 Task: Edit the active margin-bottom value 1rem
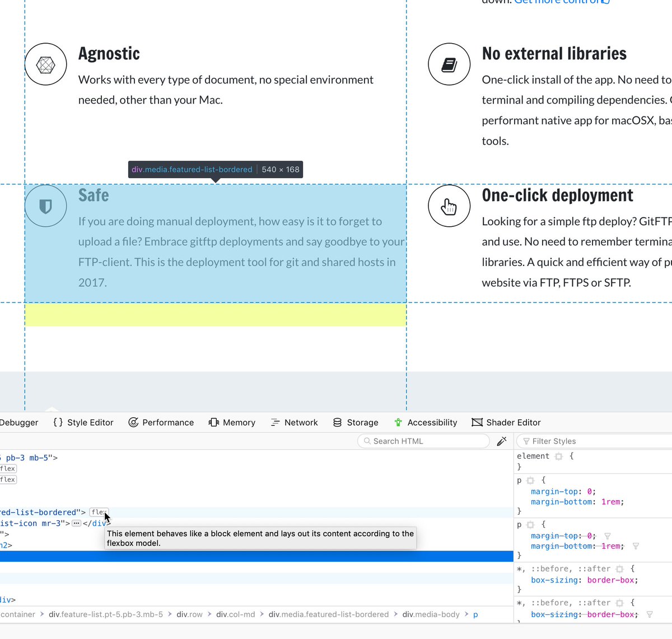(x=611, y=502)
